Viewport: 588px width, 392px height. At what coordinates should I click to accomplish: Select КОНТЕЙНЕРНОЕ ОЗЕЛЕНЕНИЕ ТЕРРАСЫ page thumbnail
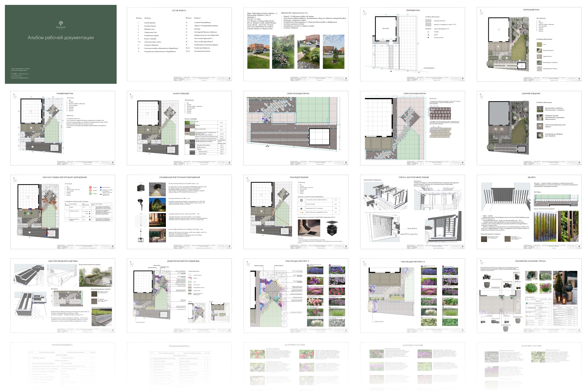tap(529, 295)
